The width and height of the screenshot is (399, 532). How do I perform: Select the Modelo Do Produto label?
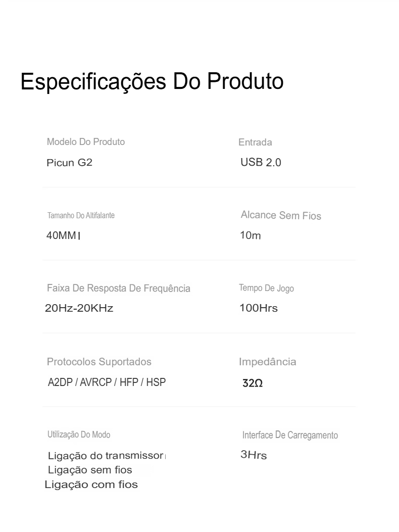tap(86, 142)
